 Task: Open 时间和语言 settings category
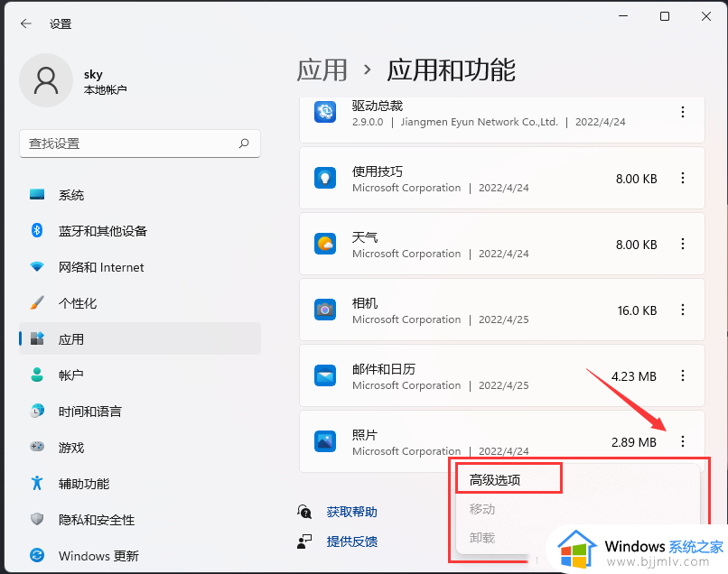point(140,412)
